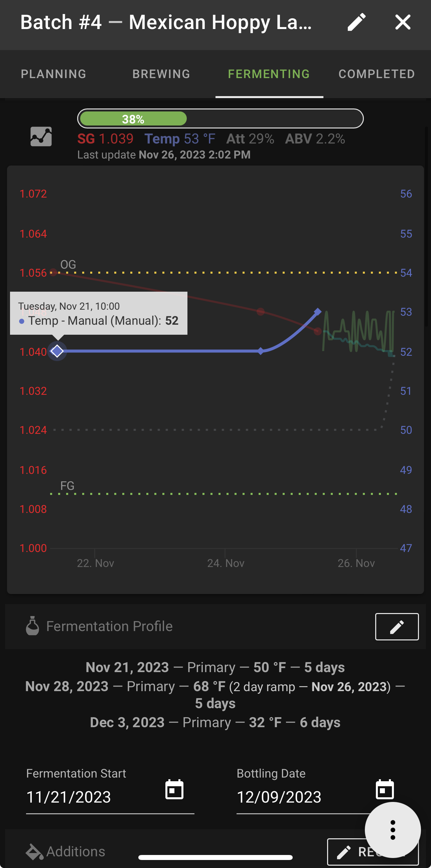Open the Completed tab
Viewport: 431px width, 868px height.
click(377, 74)
